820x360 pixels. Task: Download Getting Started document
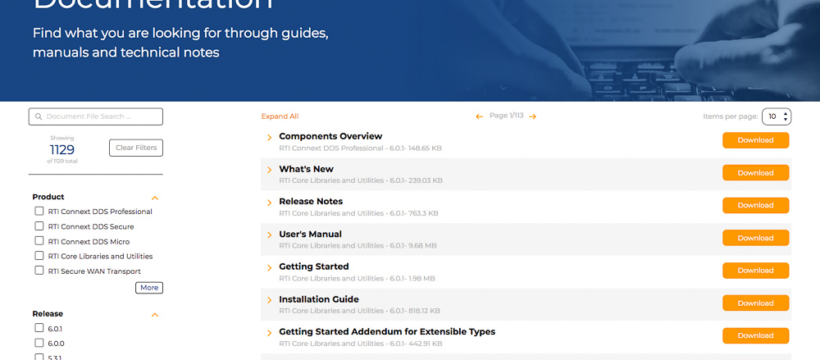click(x=756, y=271)
